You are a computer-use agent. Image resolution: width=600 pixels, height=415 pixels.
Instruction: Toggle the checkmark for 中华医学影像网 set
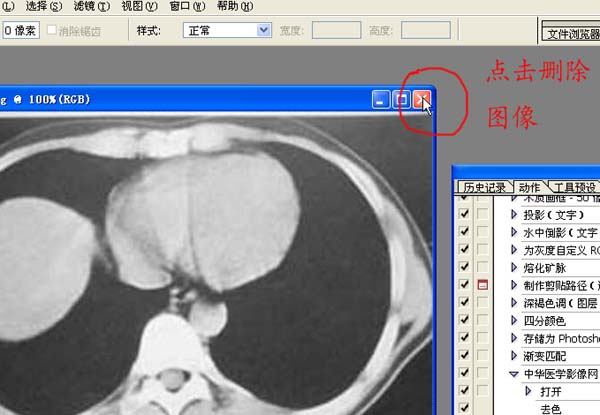pos(464,373)
